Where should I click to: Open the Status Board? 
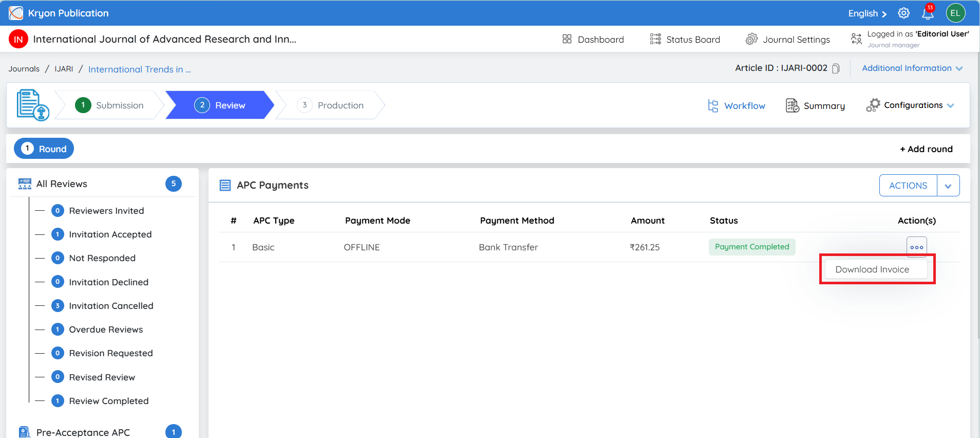point(685,39)
